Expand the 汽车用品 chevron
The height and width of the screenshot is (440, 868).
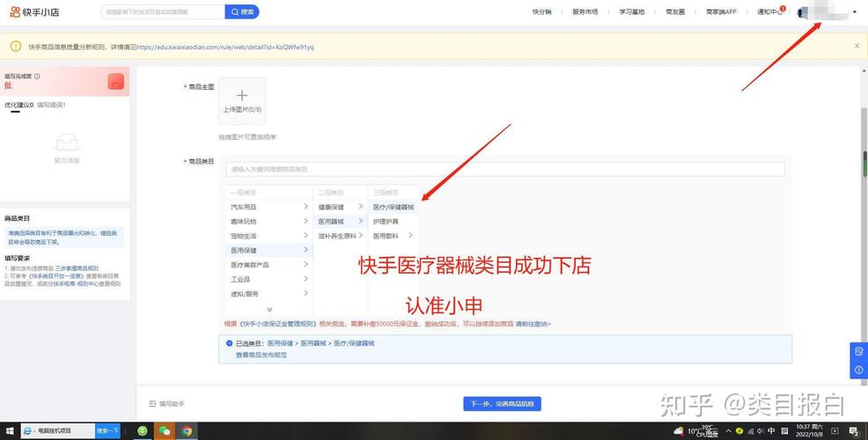[x=305, y=207]
